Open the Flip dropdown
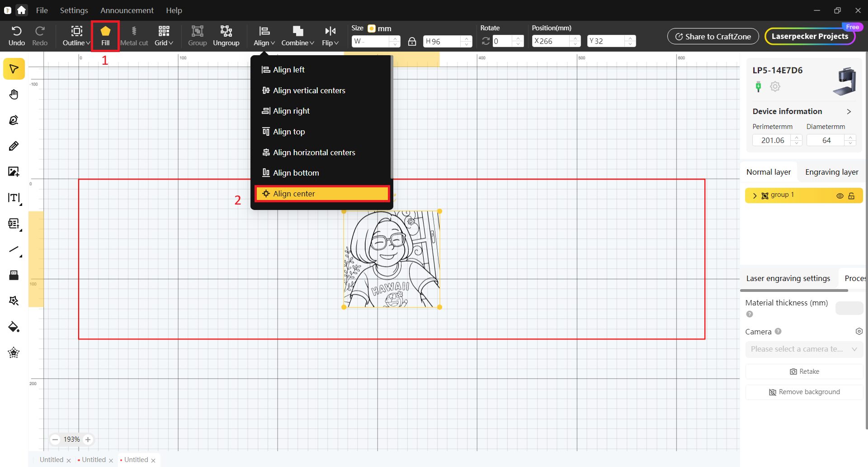868x467 pixels. (330, 36)
